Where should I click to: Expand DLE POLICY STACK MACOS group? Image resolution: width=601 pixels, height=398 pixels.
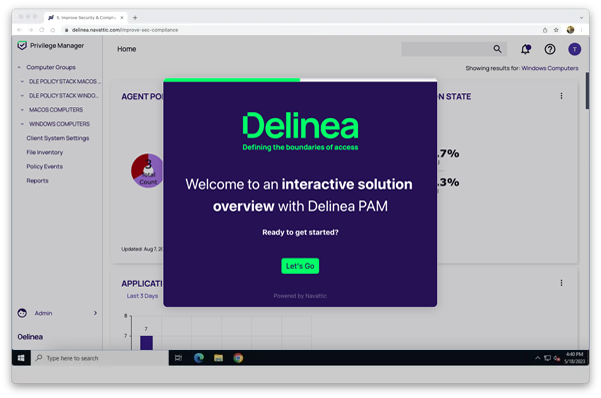tap(22, 81)
